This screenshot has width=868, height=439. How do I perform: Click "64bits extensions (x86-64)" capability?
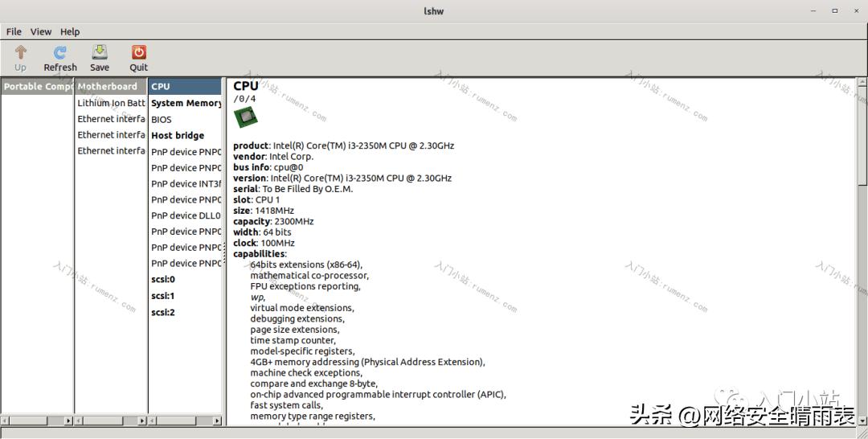306,265
